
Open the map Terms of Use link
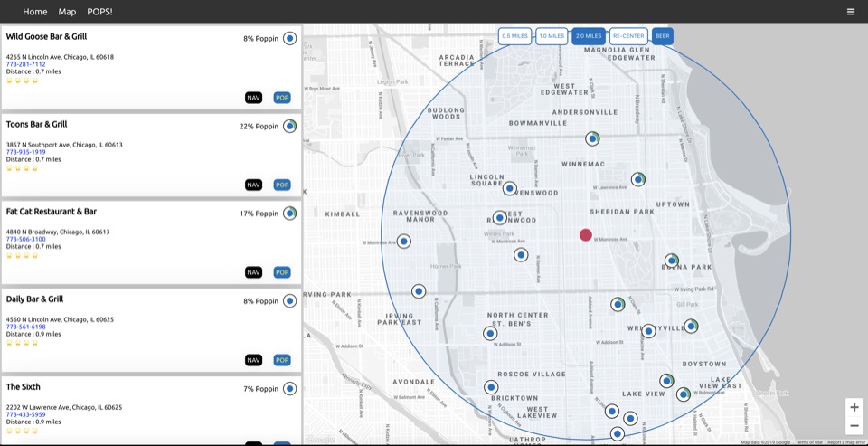[x=808, y=442]
